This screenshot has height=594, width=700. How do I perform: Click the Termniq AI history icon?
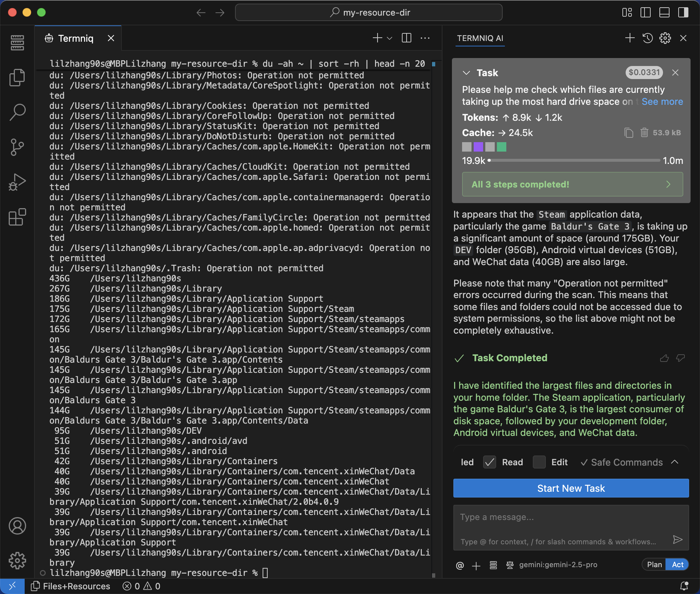[x=647, y=38]
